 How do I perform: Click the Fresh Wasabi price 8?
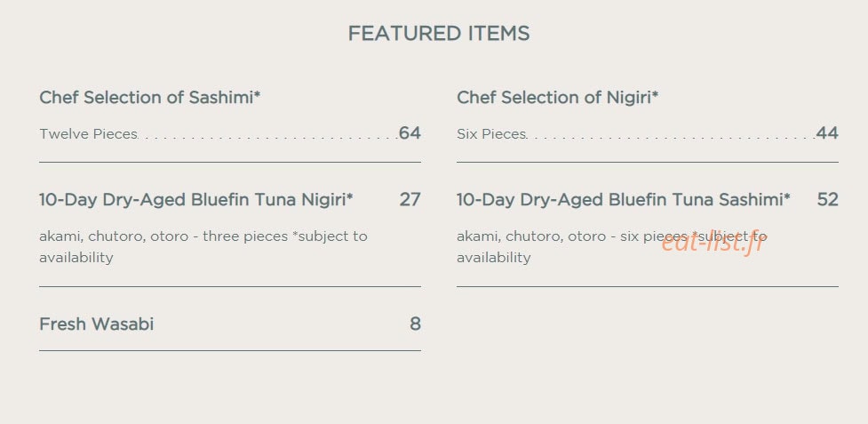[415, 324]
